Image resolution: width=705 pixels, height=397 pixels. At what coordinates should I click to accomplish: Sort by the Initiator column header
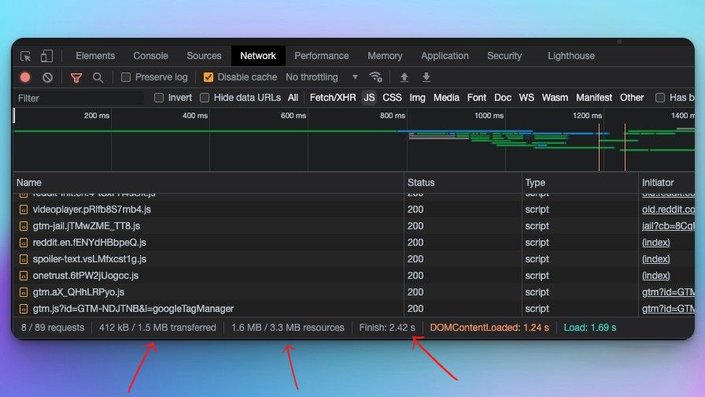(x=666, y=183)
